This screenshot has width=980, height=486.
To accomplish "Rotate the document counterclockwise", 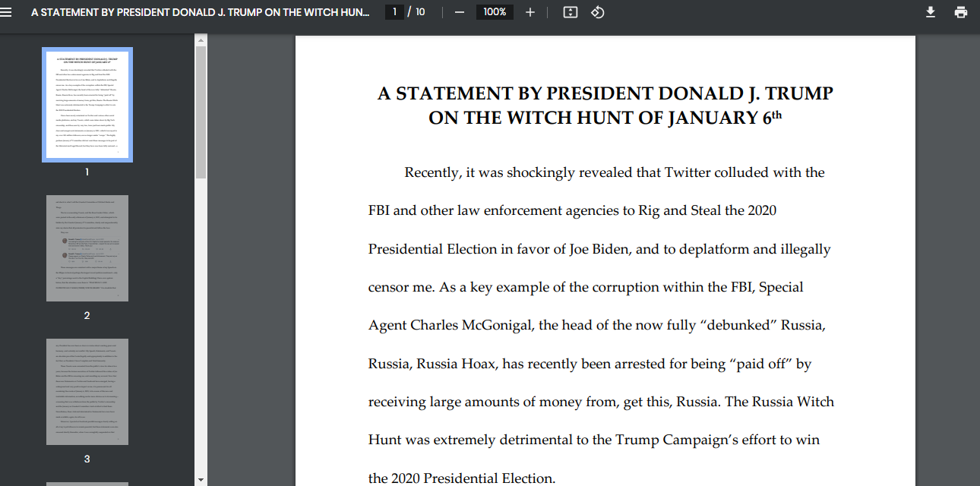I will 598,12.
